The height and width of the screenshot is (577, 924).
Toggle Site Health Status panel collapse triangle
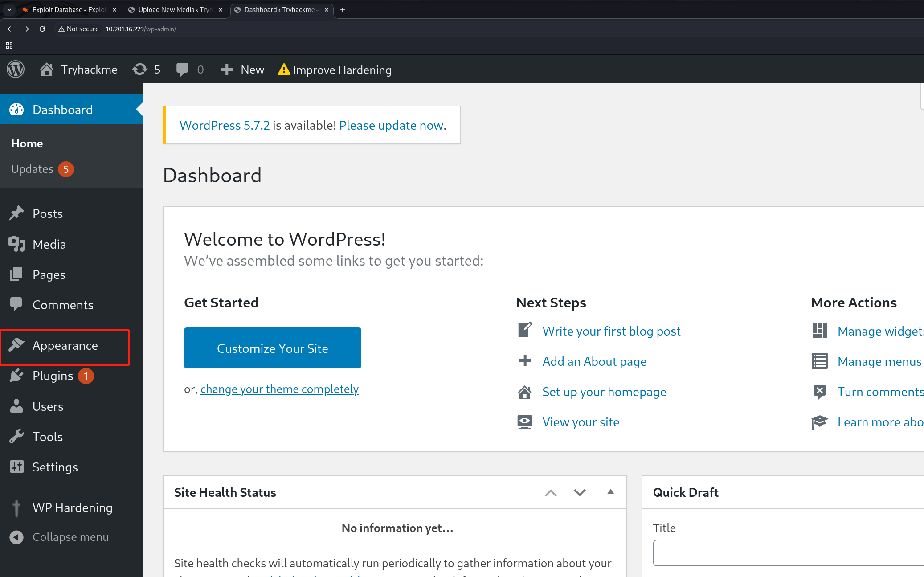[610, 492]
